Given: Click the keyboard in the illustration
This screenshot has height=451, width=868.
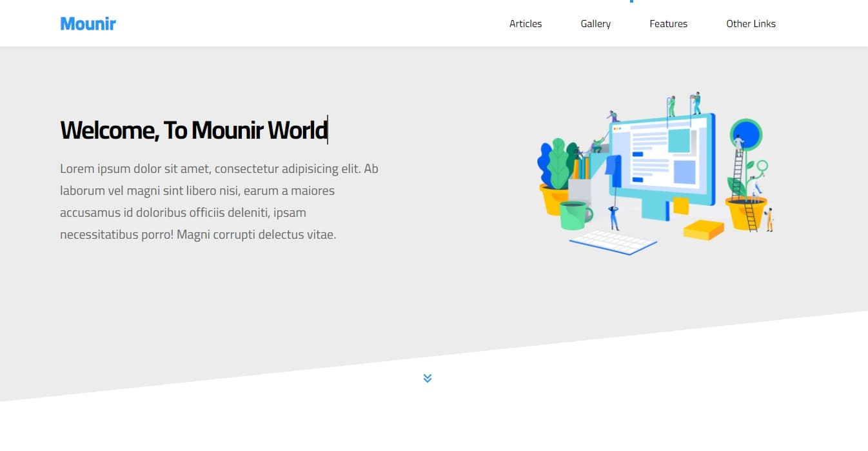Looking at the screenshot, I should pyautogui.click(x=613, y=241).
